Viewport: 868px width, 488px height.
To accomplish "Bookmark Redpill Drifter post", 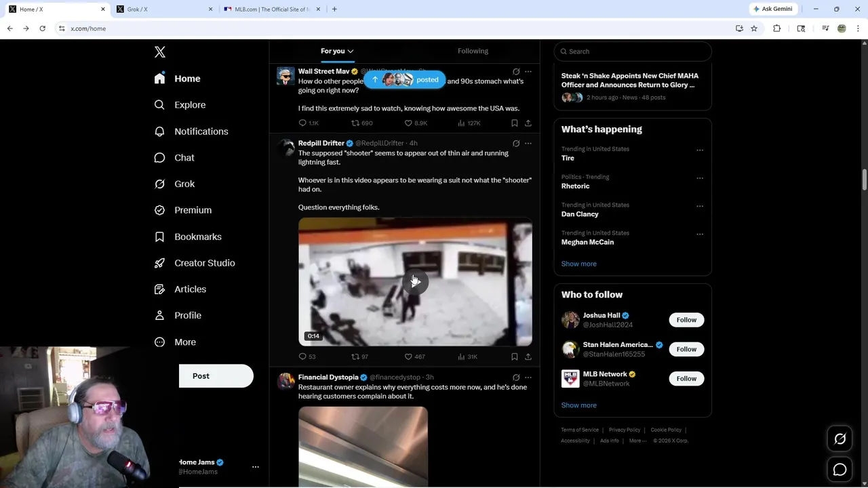I will [515, 357].
